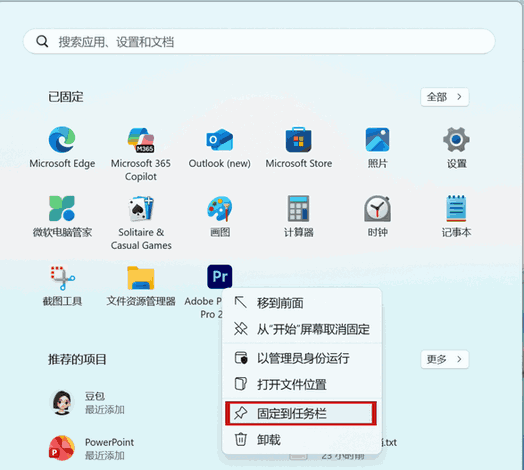Screen dimensions: 524x470
Task: Choose 打开文件位置 menu entry
Action: [x=302, y=384]
